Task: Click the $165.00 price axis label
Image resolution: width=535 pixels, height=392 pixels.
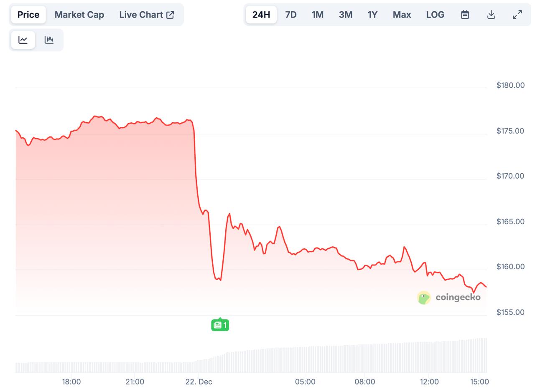Action: (510, 222)
